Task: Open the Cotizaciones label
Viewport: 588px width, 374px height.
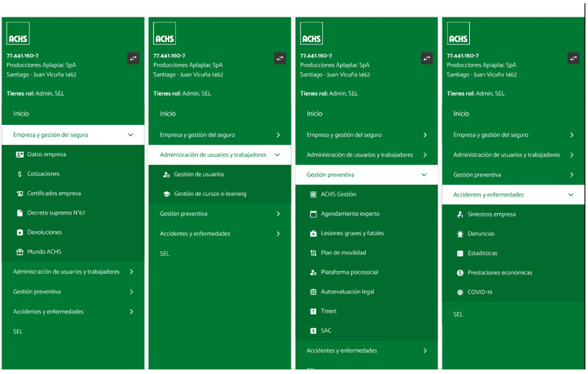Action: point(43,174)
